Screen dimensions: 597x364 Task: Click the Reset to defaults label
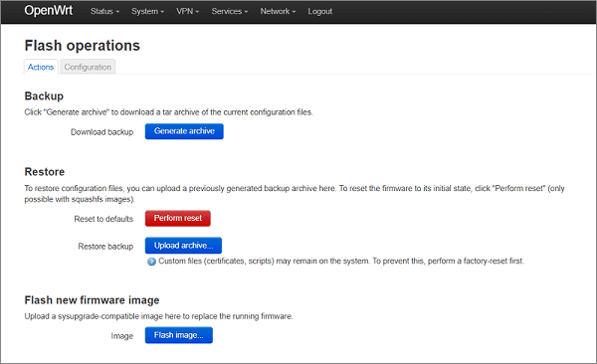(x=103, y=219)
